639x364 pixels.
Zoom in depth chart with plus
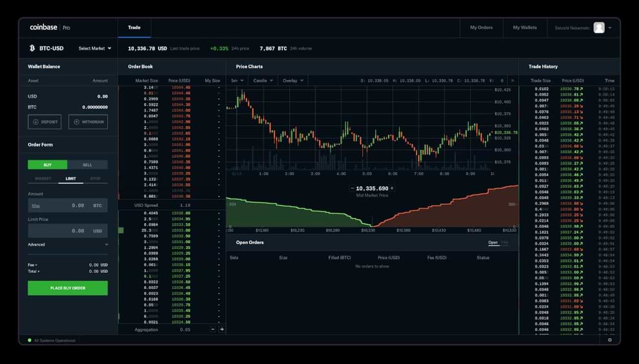tap(392, 189)
